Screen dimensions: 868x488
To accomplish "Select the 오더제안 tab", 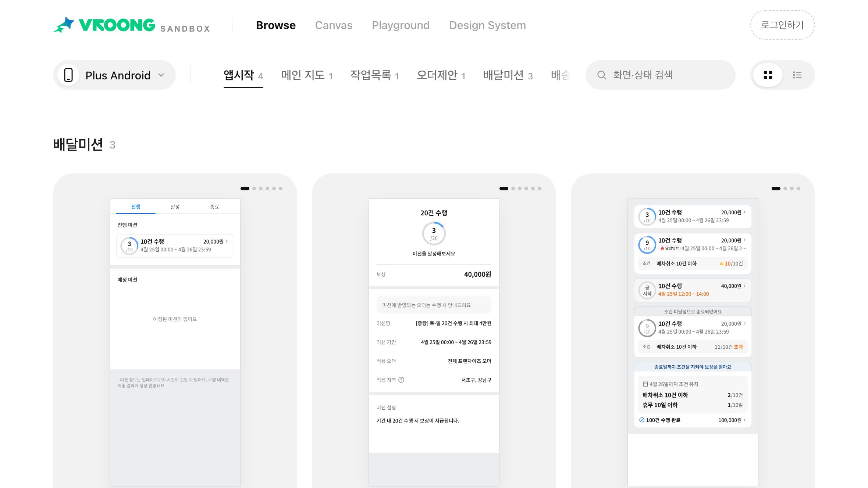I will 441,75.
